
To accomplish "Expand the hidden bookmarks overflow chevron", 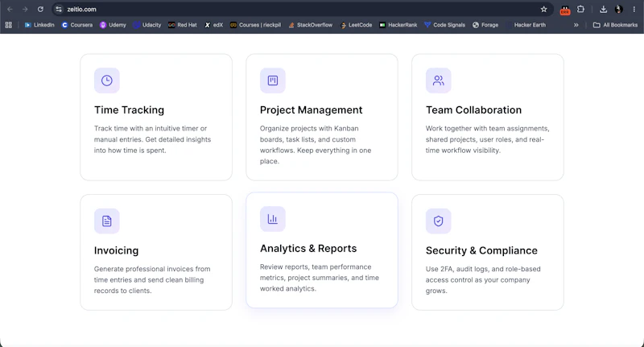I will point(576,25).
